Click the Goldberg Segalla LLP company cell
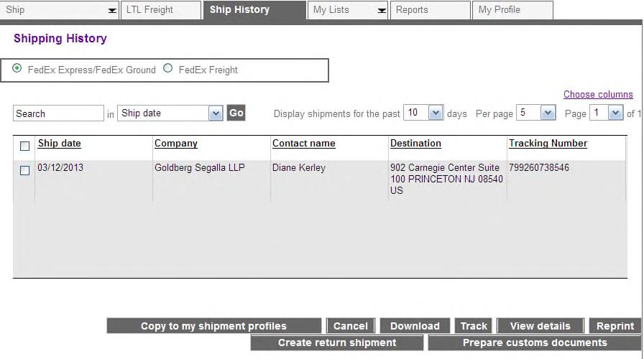 [200, 167]
